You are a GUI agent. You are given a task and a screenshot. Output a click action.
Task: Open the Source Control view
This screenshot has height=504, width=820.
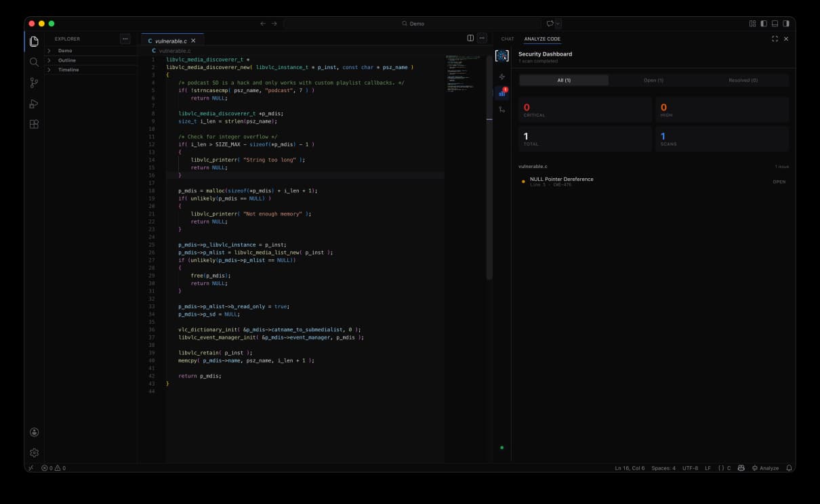click(34, 83)
